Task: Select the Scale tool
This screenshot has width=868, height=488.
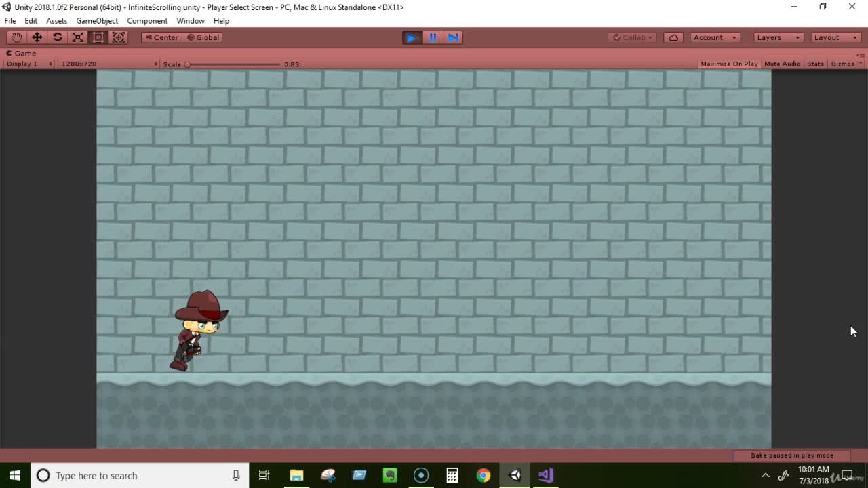Action: [x=78, y=37]
